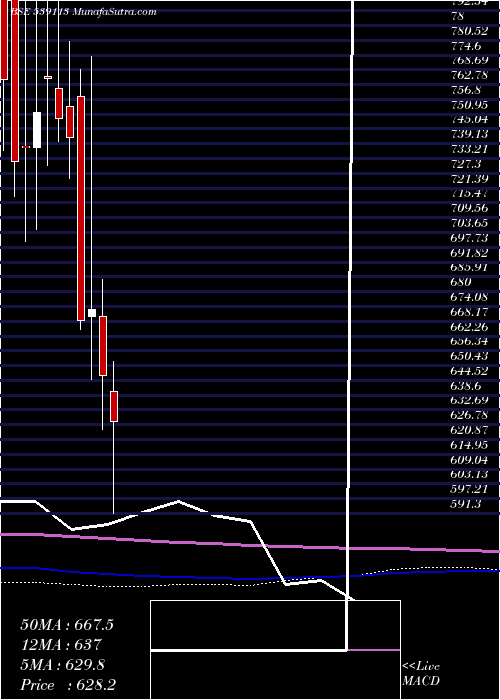Click the 680 price axis label
Viewport: 500px width, 700px height.
pyautogui.click(x=461, y=282)
